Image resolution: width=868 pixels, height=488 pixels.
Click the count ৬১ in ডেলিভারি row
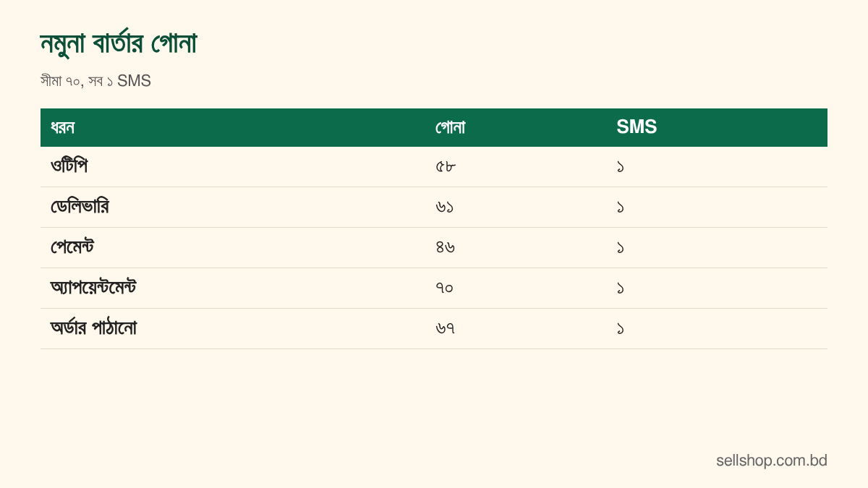tap(445, 207)
